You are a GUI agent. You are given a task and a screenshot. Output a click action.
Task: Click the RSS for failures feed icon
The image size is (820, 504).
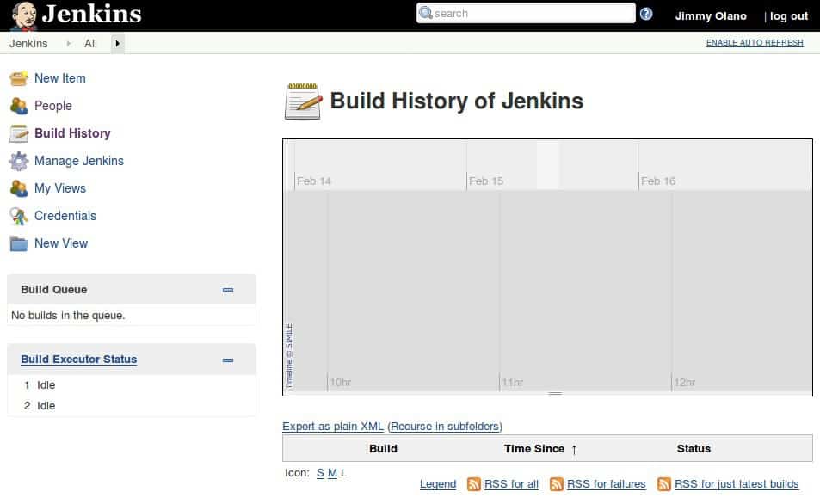coord(557,484)
